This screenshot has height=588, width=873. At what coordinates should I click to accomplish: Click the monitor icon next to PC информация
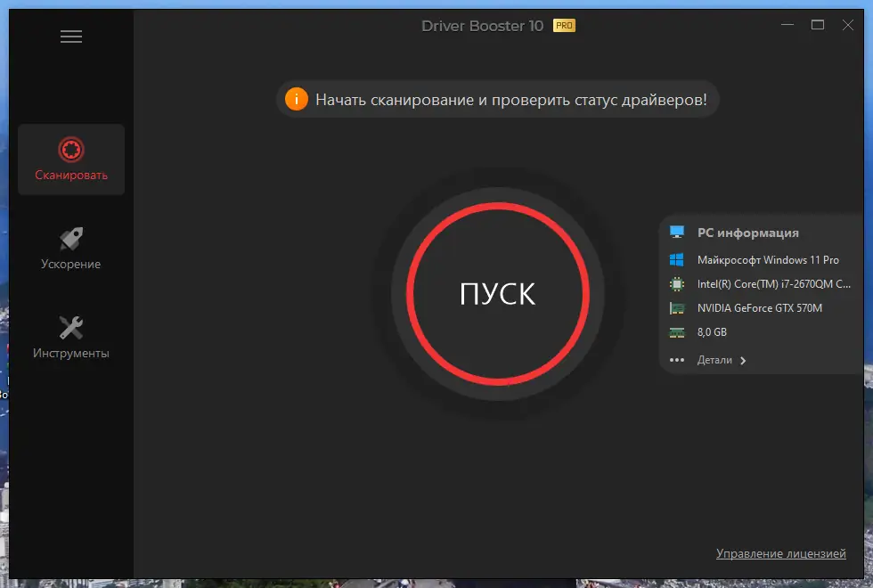(677, 232)
